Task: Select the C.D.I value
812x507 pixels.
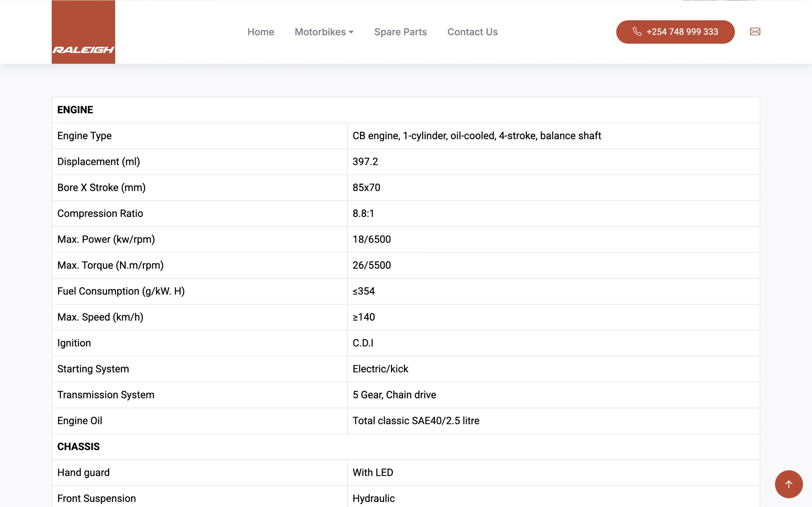Action: [363, 343]
